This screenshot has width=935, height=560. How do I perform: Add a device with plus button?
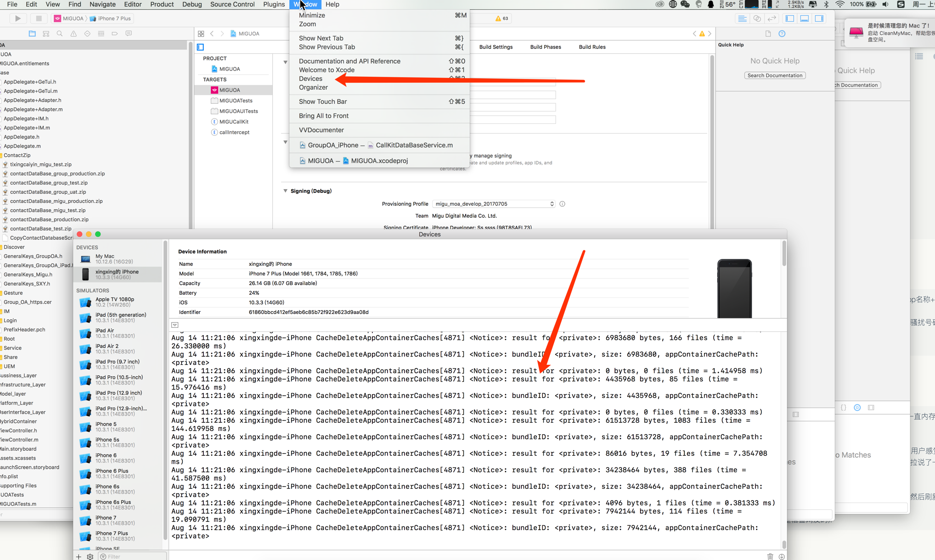(x=79, y=556)
